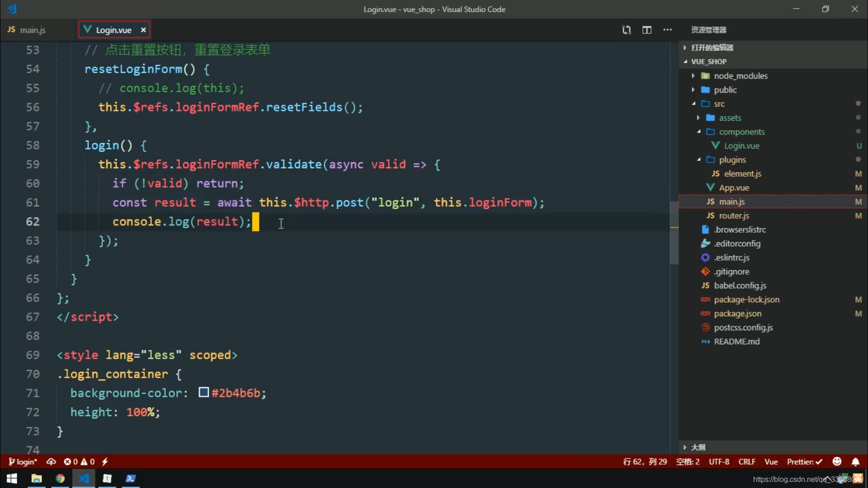Open the compare changes icon in editor toolbar

click(x=626, y=30)
